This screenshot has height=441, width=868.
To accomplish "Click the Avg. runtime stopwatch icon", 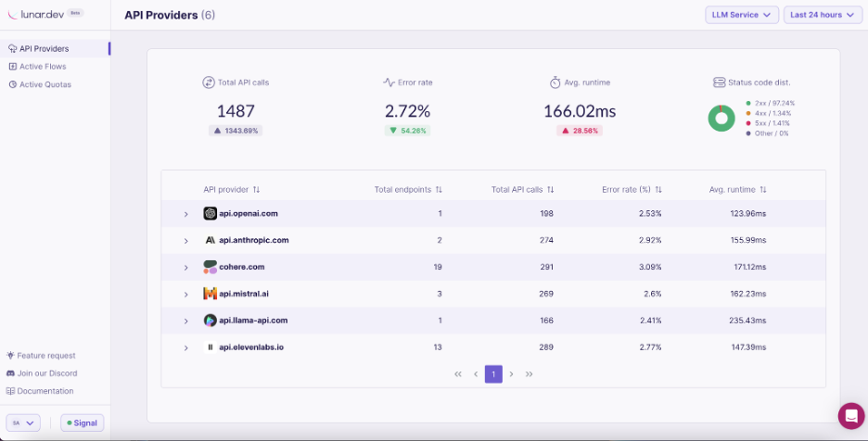I will tap(555, 82).
